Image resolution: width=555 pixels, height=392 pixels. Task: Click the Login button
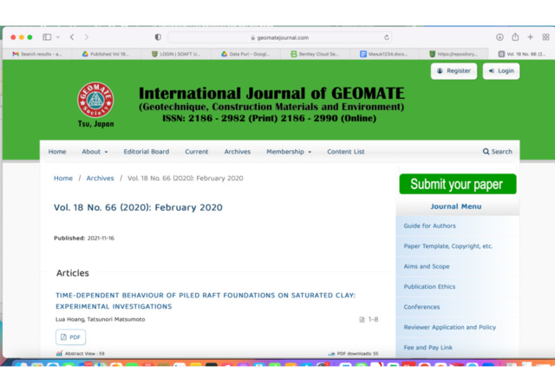[501, 71]
